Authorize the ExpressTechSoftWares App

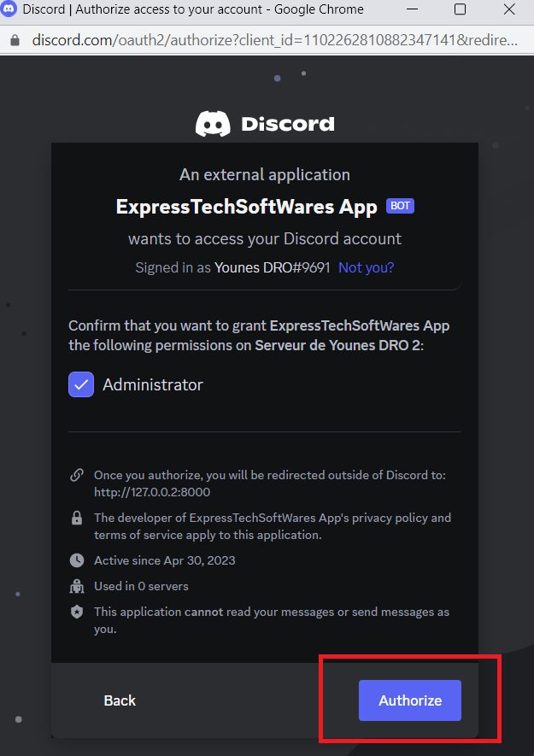pos(410,700)
